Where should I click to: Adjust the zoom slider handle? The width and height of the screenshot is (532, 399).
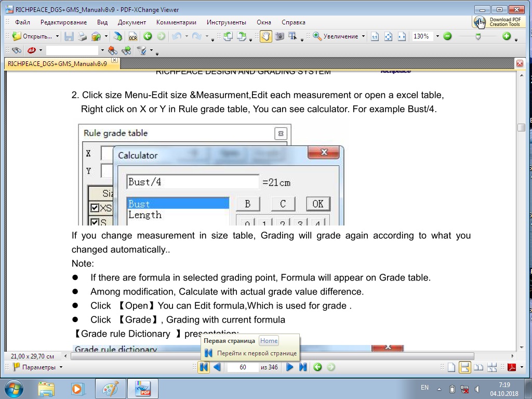(x=478, y=36)
